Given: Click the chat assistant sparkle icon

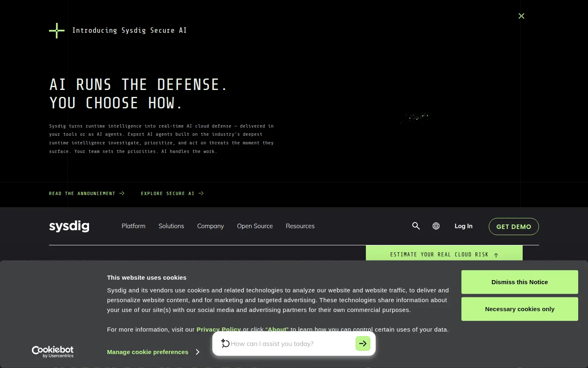Looking at the screenshot, I should tap(225, 343).
